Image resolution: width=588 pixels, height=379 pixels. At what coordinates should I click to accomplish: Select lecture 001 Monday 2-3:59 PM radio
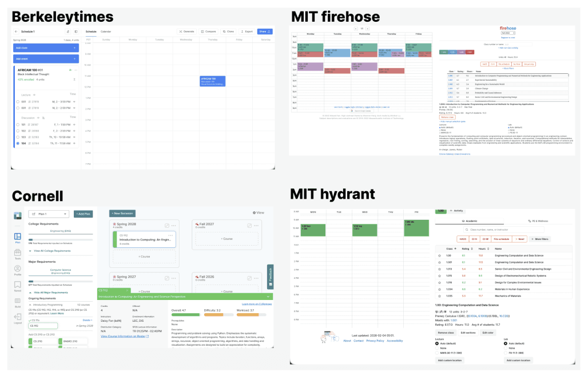pyautogui.click(x=18, y=102)
